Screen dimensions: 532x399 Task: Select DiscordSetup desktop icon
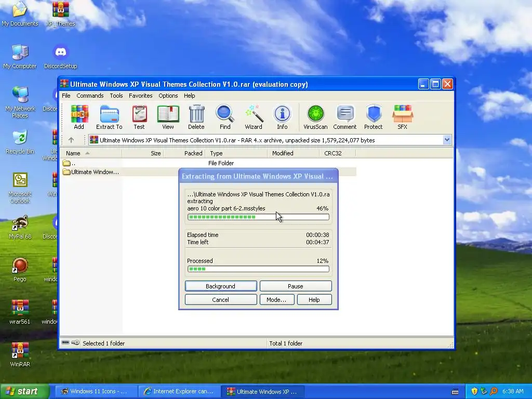click(x=61, y=56)
